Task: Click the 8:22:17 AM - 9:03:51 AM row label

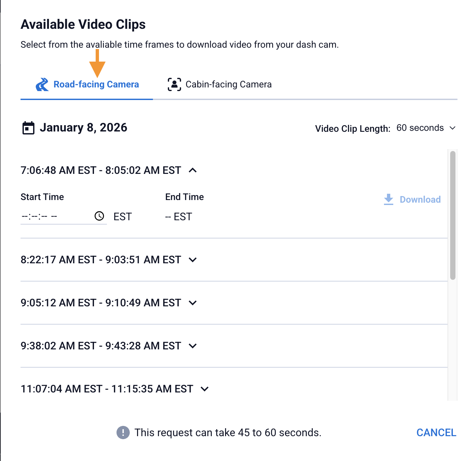Action: [101, 260]
